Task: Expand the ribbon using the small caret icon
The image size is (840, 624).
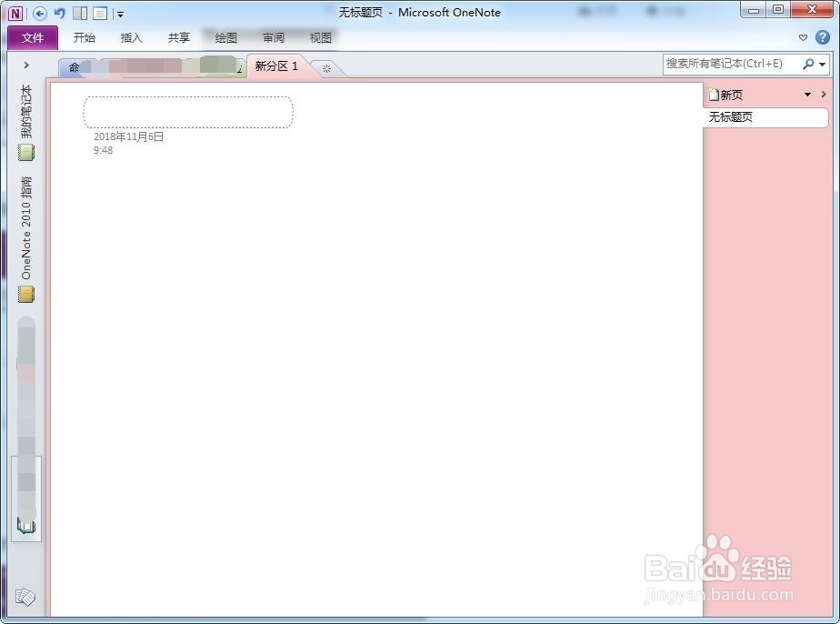Action: (x=803, y=37)
